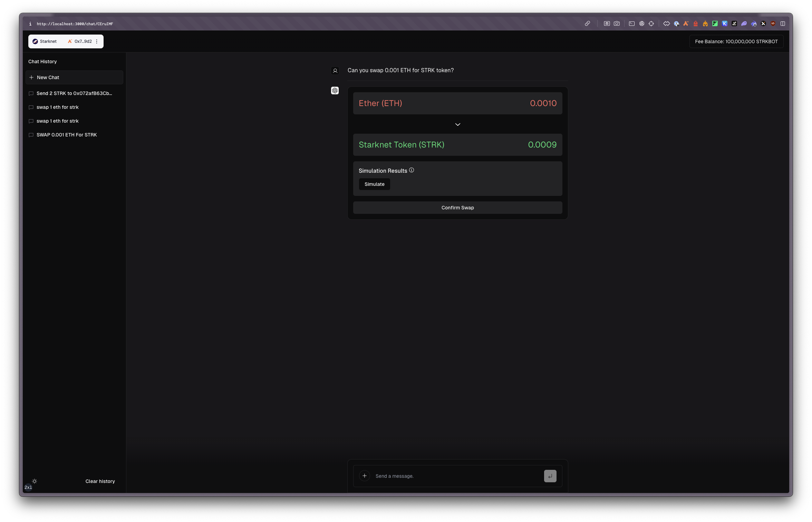Click the globe network icon in toolbar
This screenshot has height=522, width=812.
(641, 23)
